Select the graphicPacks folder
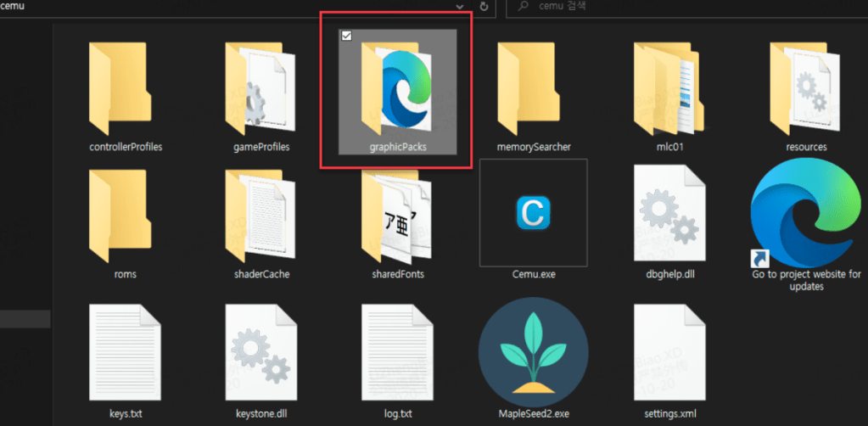The image size is (868, 426). click(x=396, y=89)
